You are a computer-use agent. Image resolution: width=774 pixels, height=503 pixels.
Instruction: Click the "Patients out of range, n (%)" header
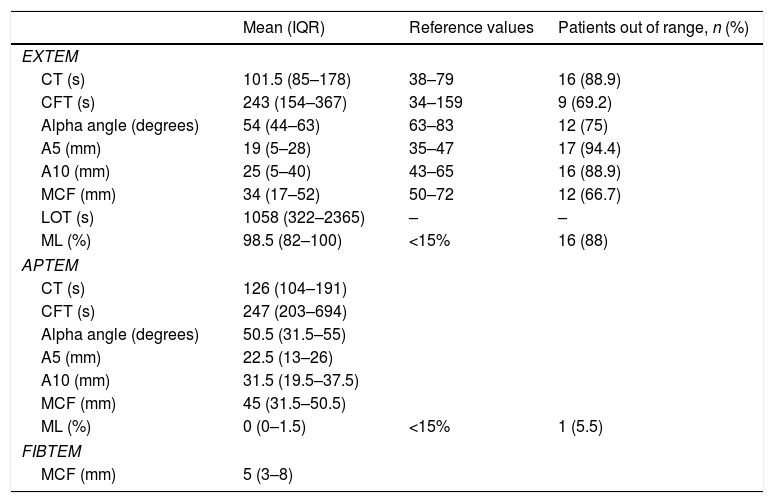655,26
